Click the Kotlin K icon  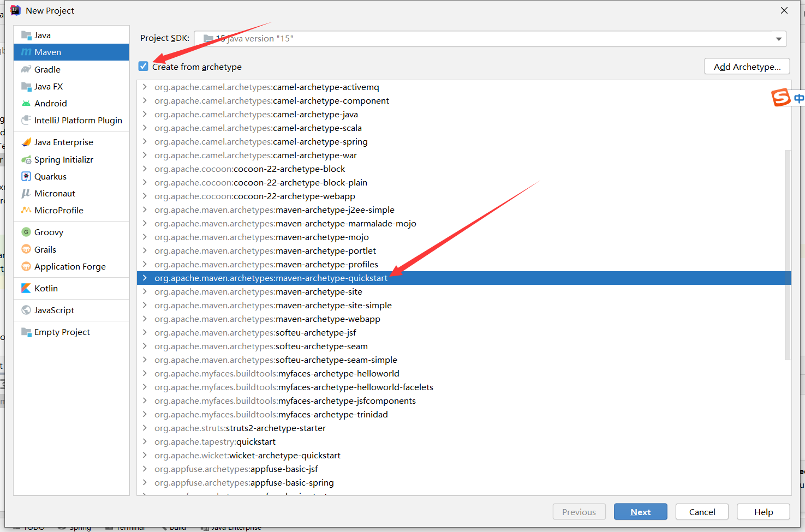(26, 288)
